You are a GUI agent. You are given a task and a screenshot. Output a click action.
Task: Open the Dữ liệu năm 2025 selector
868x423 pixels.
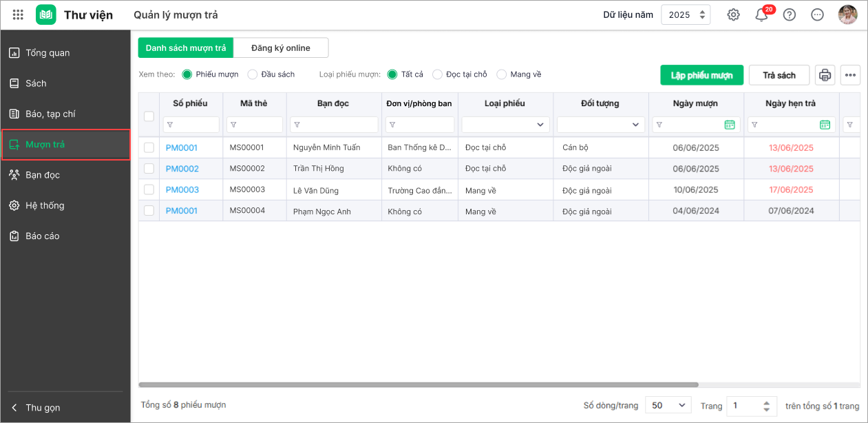tap(686, 14)
